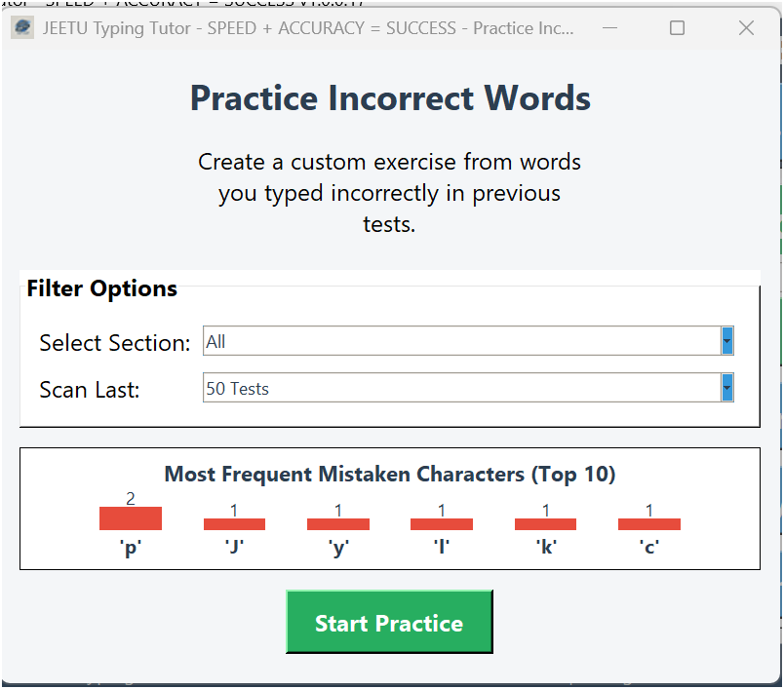Click the red bar above the 'p' character
The image size is (784, 689).
tap(131, 517)
